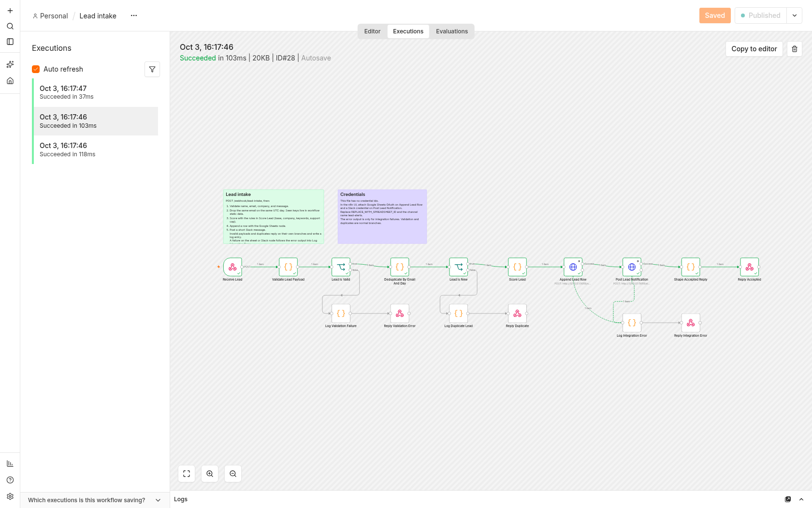
Task: Open the help question mark icon
Action: tap(10, 480)
